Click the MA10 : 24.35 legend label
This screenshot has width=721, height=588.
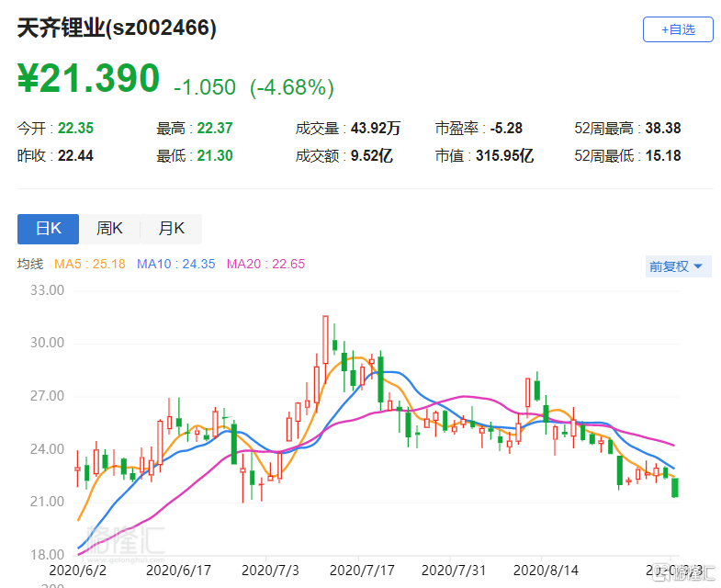coord(176,264)
